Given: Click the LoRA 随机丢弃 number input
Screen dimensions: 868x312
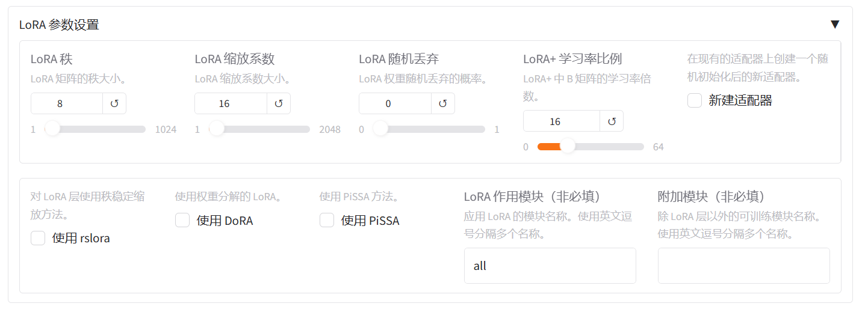Looking at the screenshot, I should coord(395,103).
